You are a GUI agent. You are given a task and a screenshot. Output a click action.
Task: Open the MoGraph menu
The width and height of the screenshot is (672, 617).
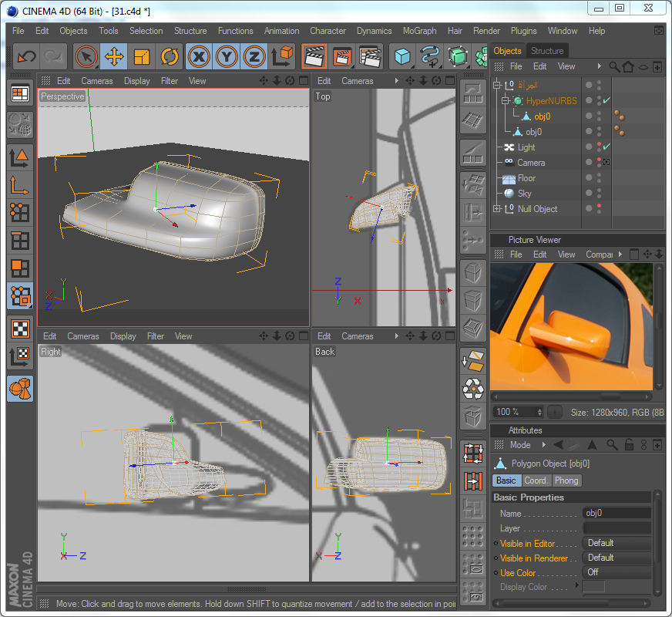(x=419, y=31)
